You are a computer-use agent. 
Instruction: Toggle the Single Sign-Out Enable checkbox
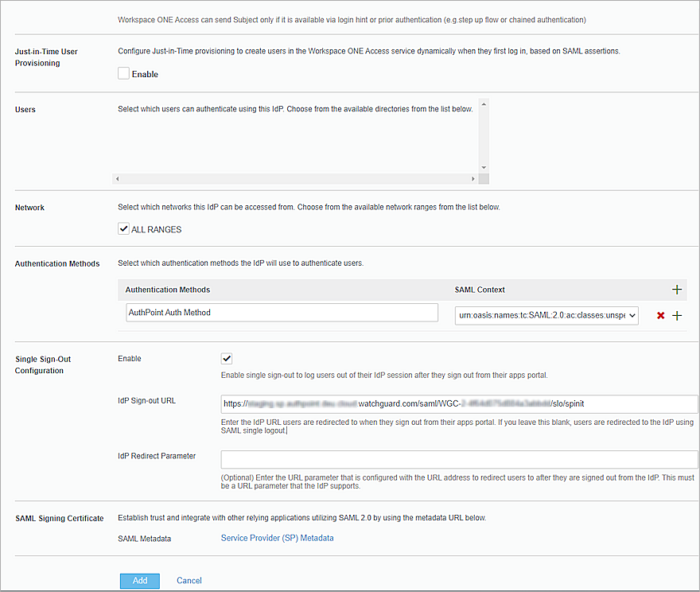227,359
